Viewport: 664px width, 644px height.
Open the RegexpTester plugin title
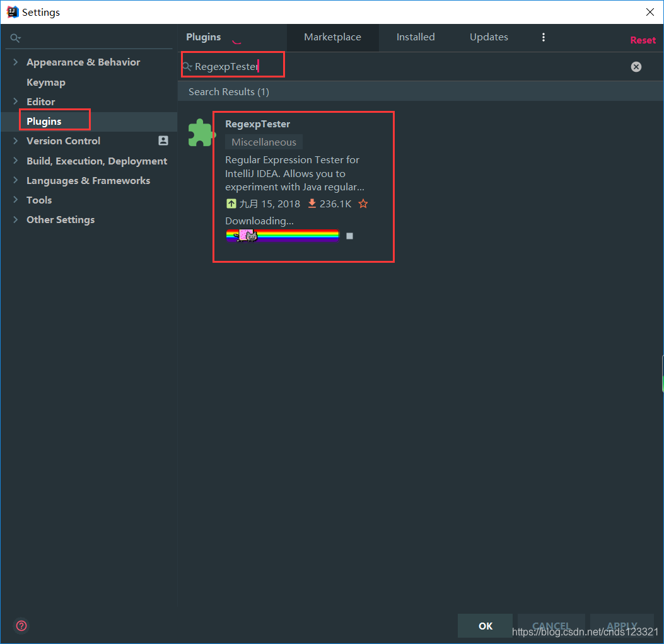pyautogui.click(x=257, y=124)
